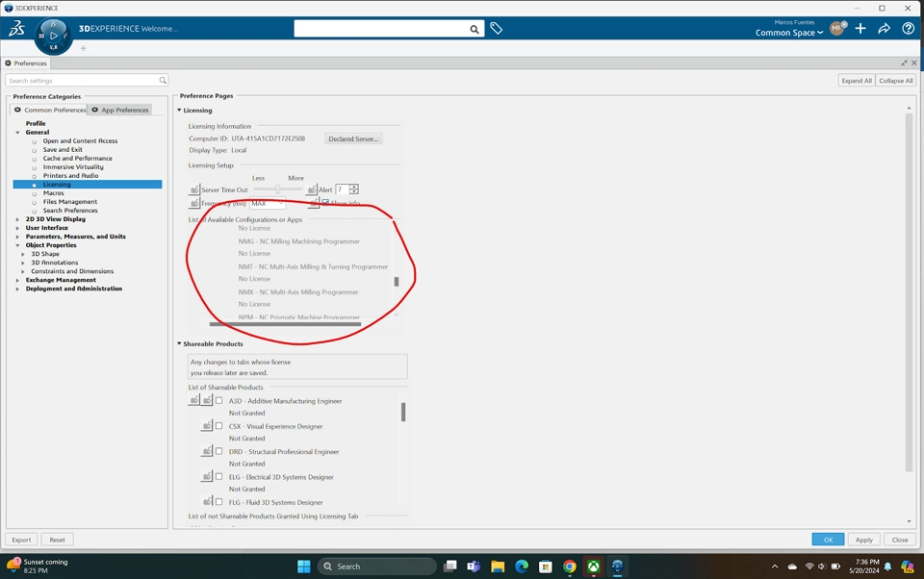Open Microsoft Edge from taskbar
This screenshot has width=924, height=579.
click(x=522, y=566)
